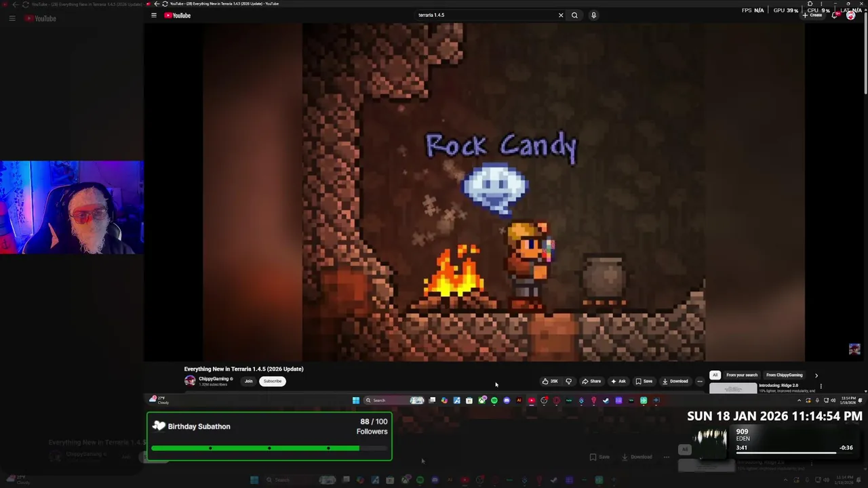Show more filter chips with right chevron

coord(816,375)
